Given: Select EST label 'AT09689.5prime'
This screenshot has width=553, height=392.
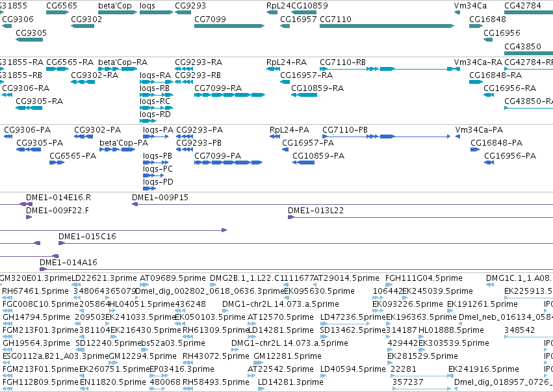Looking at the screenshot, I should coord(173,278).
